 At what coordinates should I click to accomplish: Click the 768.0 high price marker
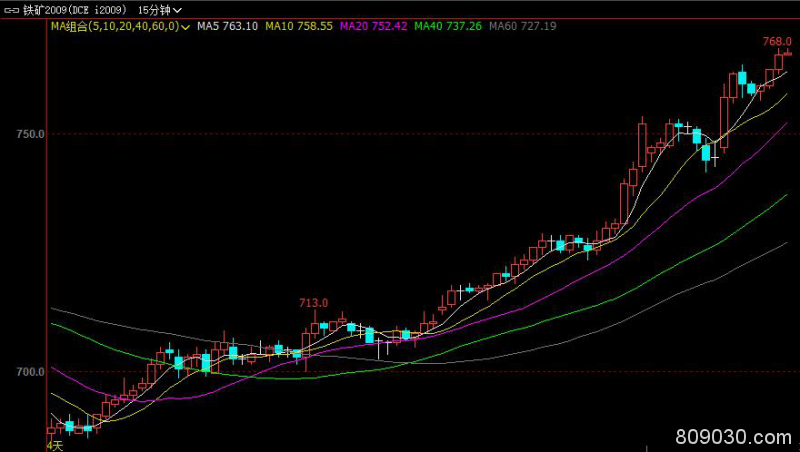pyautogui.click(x=776, y=41)
